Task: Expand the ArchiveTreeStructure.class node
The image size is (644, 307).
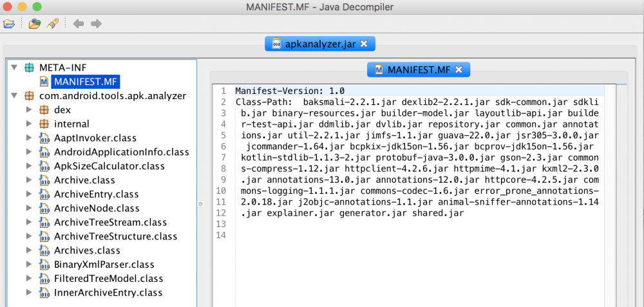Action: pyautogui.click(x=29, y=236)
